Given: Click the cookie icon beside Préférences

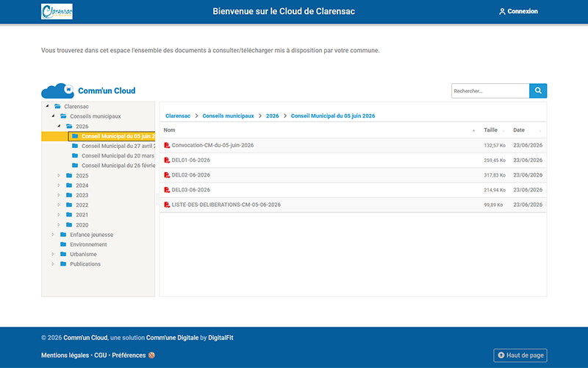Looking at the screenshot, I should (x=151, y=355).
